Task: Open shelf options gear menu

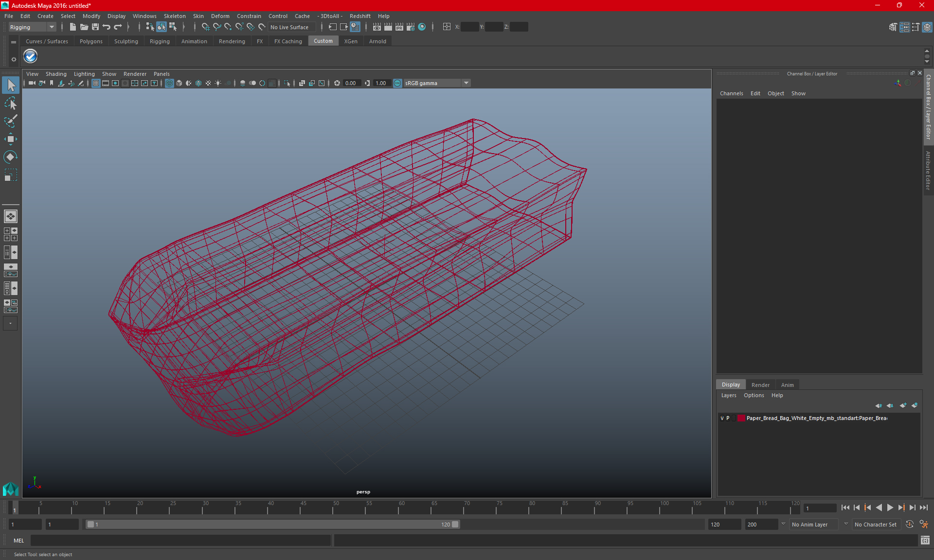Action: [14, 59]
